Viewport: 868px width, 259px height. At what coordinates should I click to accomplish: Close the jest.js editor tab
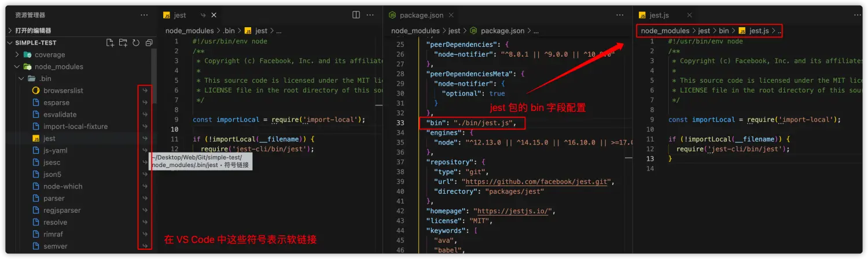689,15
